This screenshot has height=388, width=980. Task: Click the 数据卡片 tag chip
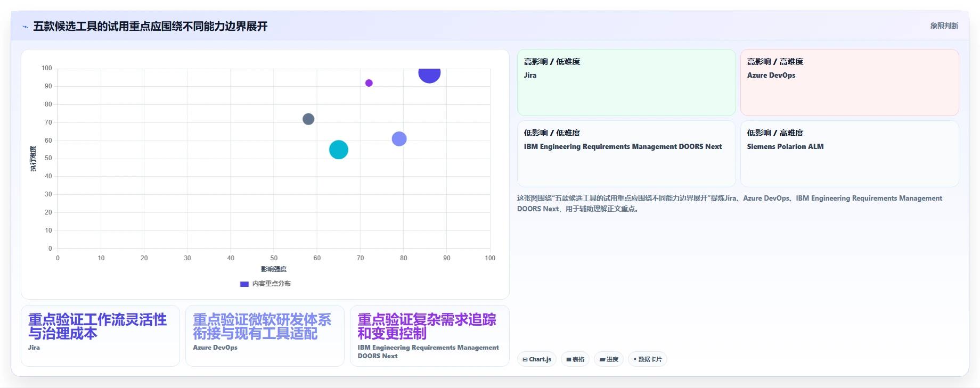point(648,359)
